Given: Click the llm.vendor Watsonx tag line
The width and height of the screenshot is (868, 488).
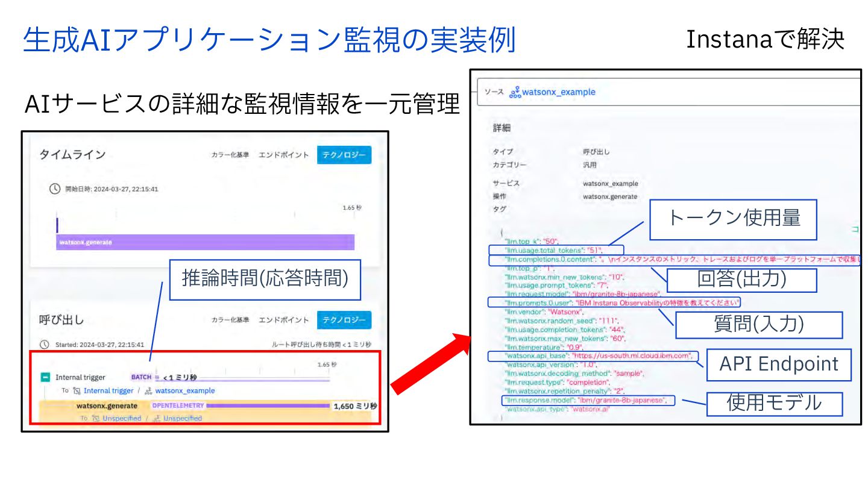Looking at the screenshot, I should 544,312.
